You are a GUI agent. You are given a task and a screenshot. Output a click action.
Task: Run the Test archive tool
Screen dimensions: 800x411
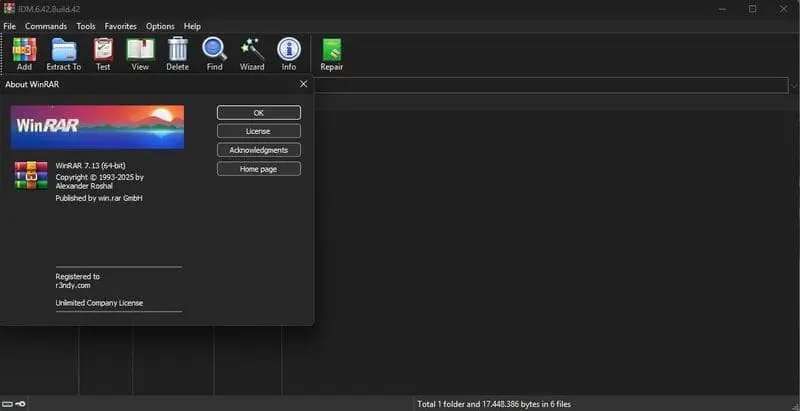103,54
